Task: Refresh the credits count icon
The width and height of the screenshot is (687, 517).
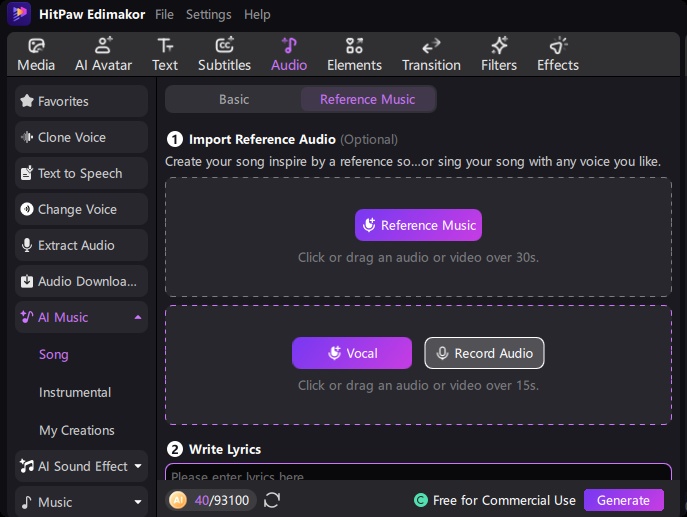Action: pyautogui.click(x=272, y=500)
